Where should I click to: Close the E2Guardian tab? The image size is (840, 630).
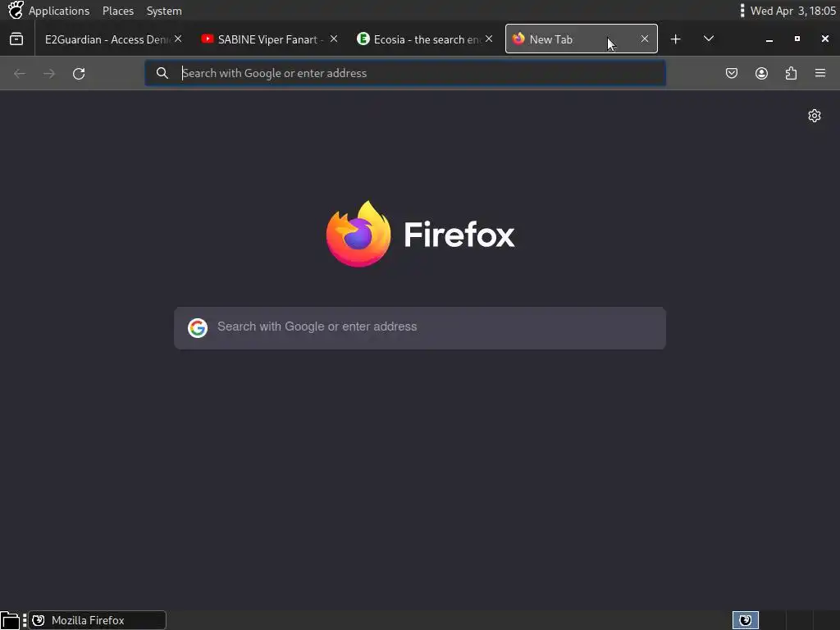pyautogui.click(x=178, y=39)
